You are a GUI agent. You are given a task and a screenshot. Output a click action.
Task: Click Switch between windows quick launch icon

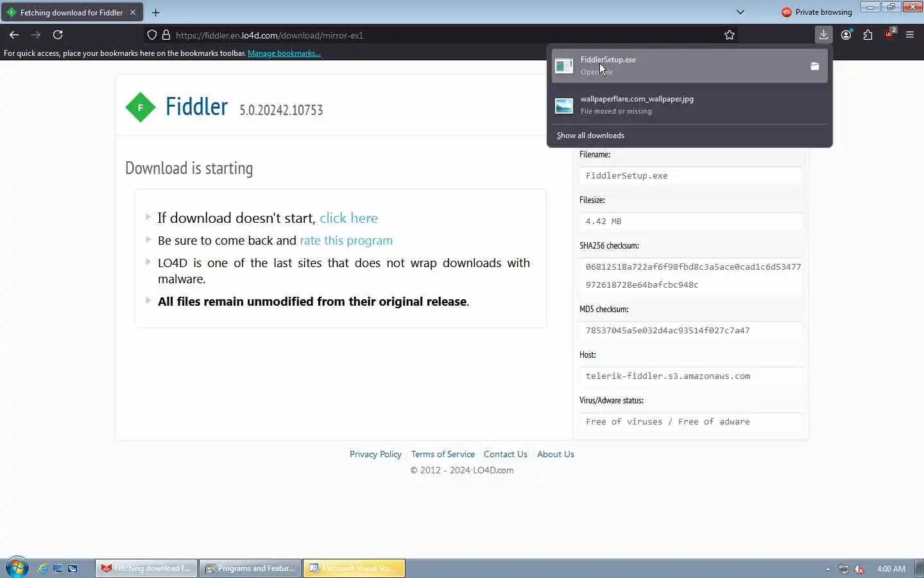click(73, 568)
